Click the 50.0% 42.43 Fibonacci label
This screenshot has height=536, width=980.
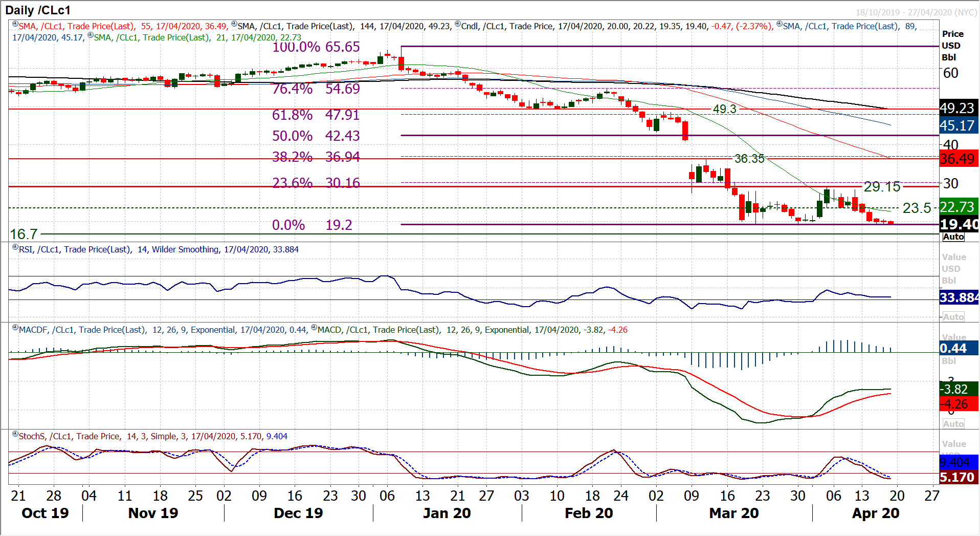(316, 136)
